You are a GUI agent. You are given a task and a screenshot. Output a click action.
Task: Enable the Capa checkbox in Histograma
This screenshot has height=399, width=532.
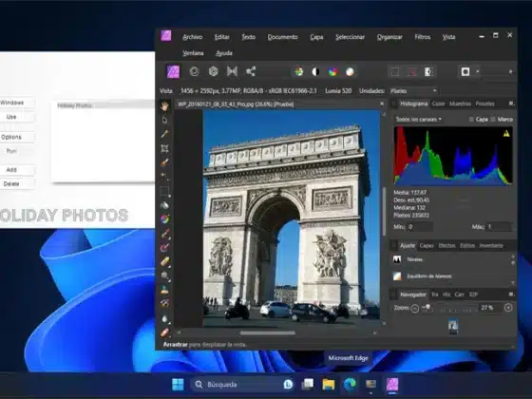pos(471,120)
